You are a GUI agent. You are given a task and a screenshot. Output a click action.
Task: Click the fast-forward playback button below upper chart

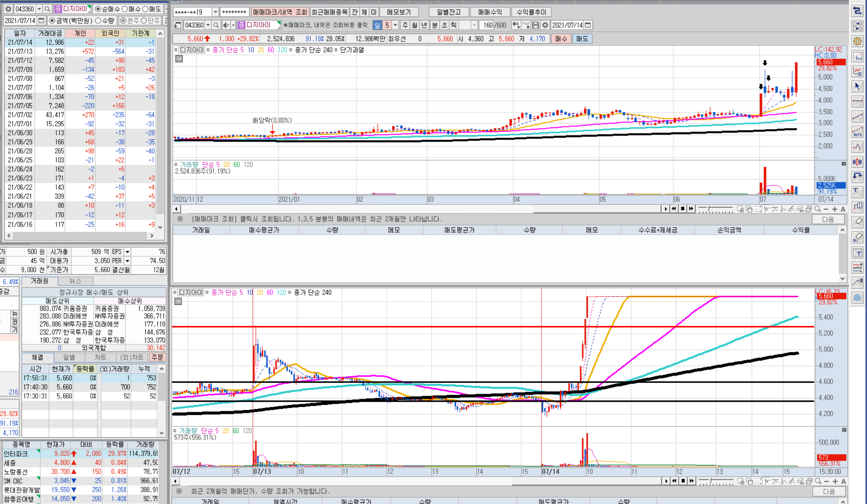point(691,209)
